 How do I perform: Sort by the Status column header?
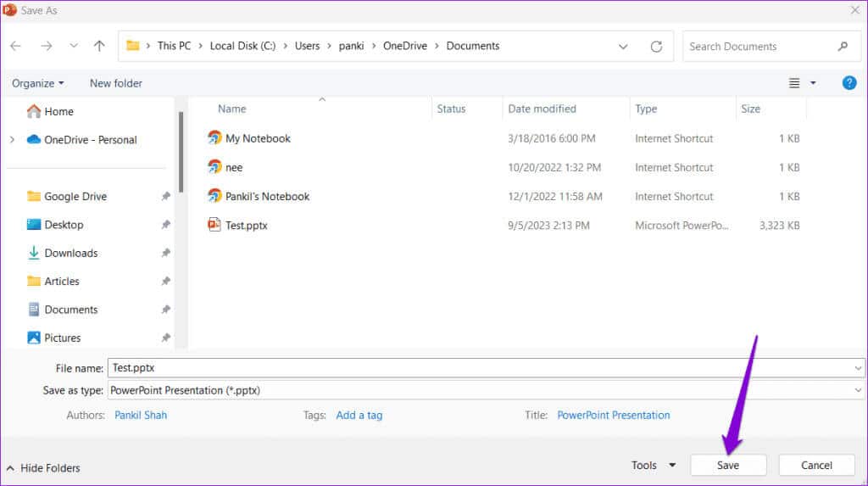[x=451, y=109]
